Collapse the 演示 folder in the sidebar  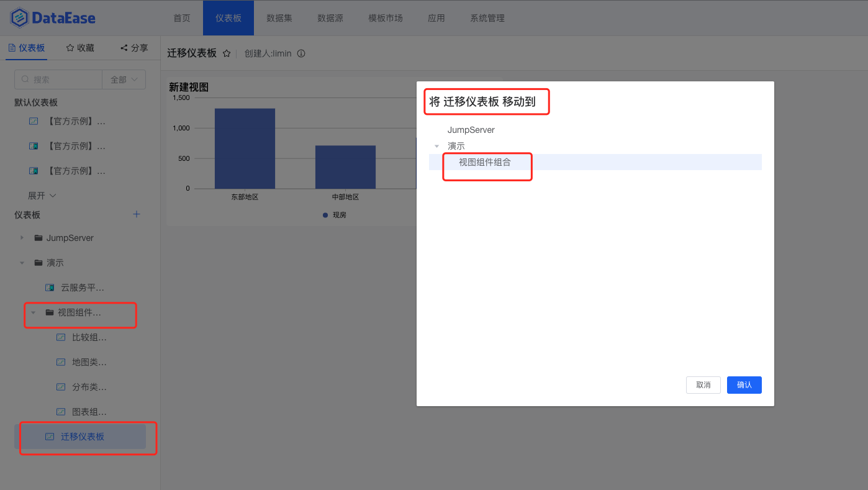(22, 263)
